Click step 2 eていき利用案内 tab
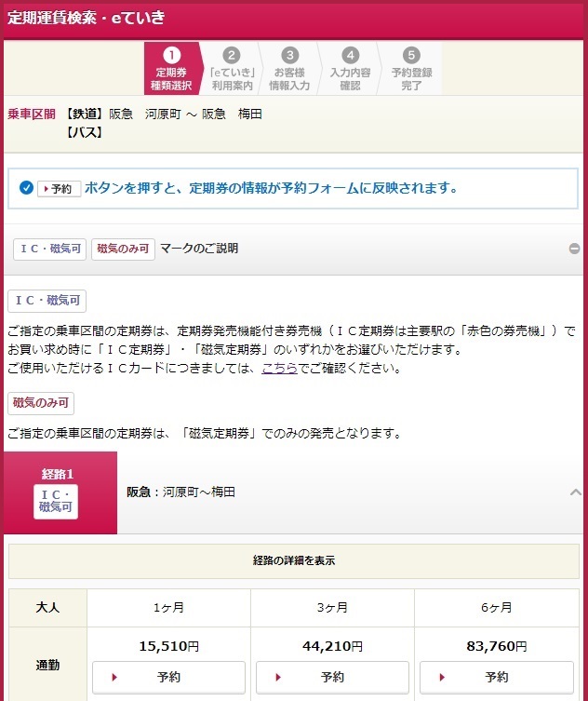The width and height of the screenshot is (588, 701). [x=232, y=68]
